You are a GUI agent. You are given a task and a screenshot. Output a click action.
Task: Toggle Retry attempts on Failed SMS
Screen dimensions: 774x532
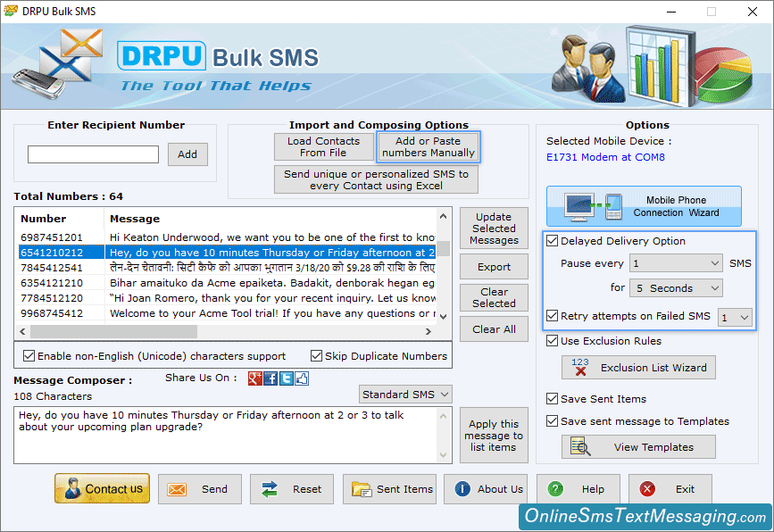[553, 316]
